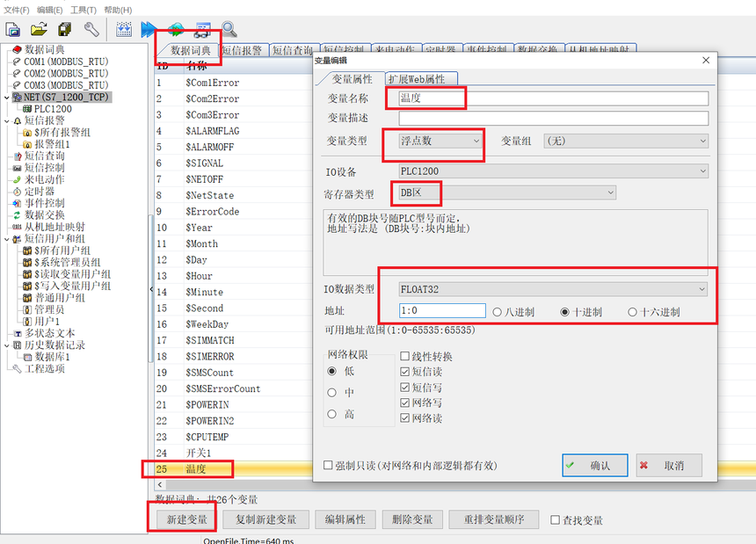Screen dimensions: 756x544
Task: Open 编辑(E) menu
Action: [49, 10]
